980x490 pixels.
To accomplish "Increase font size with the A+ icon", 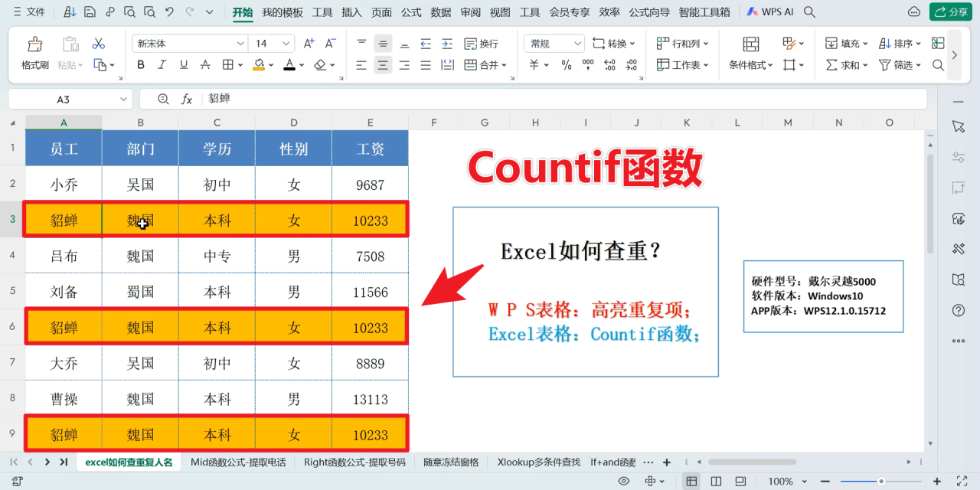I will [309, 44].
